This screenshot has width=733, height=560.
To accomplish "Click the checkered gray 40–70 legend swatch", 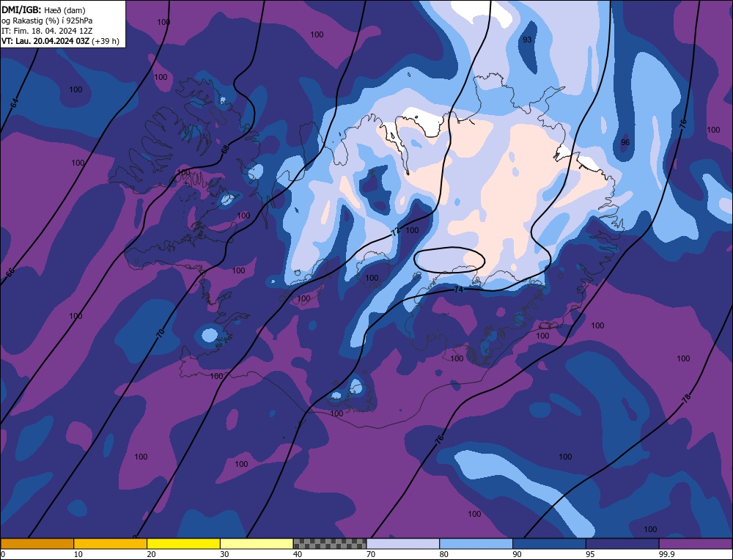I will click(330, 544).
